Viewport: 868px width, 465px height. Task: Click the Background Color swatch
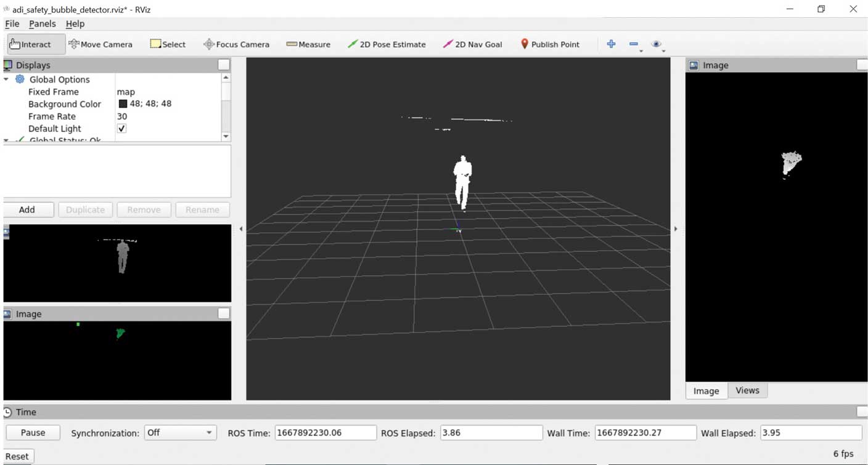click(123, 104)
